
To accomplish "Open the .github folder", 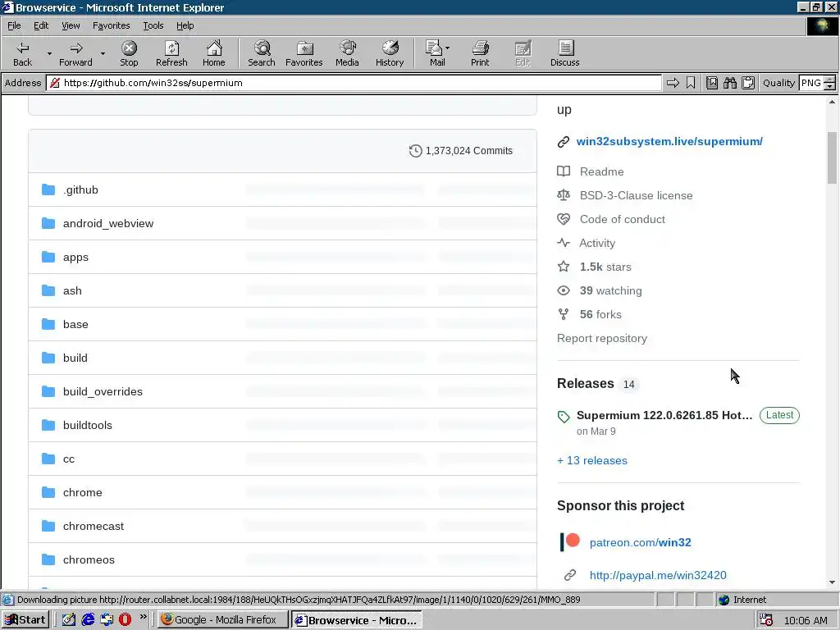I will (80, 189).
